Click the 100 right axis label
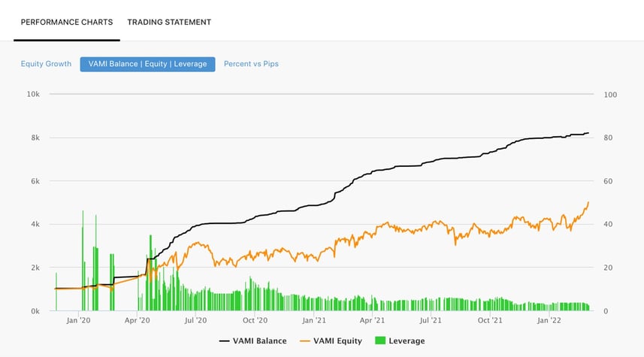Screen dimensions: 644x357 (610, 95)
